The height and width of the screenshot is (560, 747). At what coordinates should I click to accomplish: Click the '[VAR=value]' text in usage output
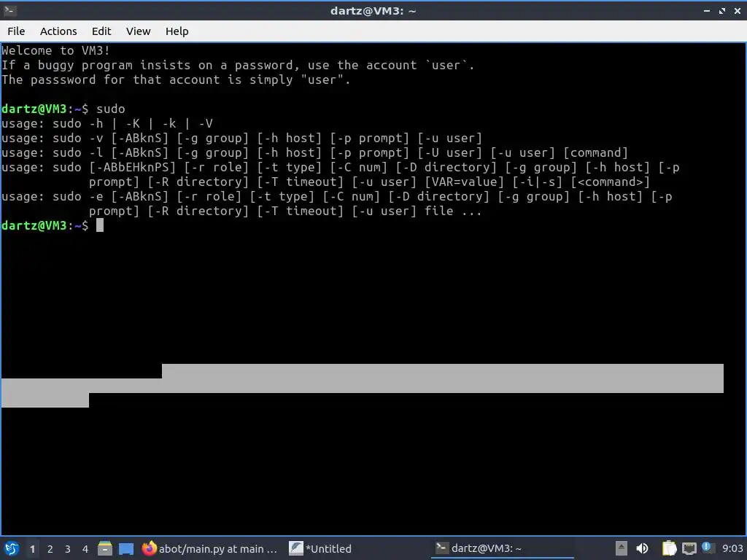pyautogui.click(x=465, y=182)
